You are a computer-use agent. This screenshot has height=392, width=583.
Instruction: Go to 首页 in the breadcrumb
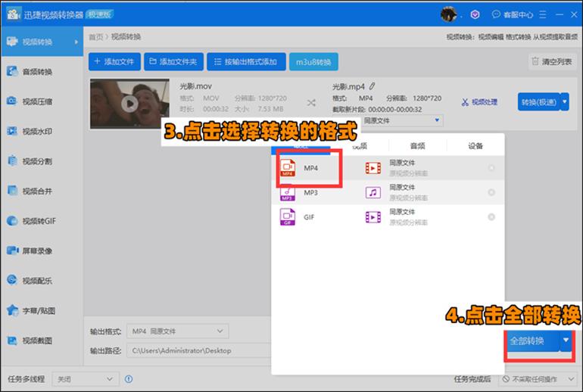[95, 37]
